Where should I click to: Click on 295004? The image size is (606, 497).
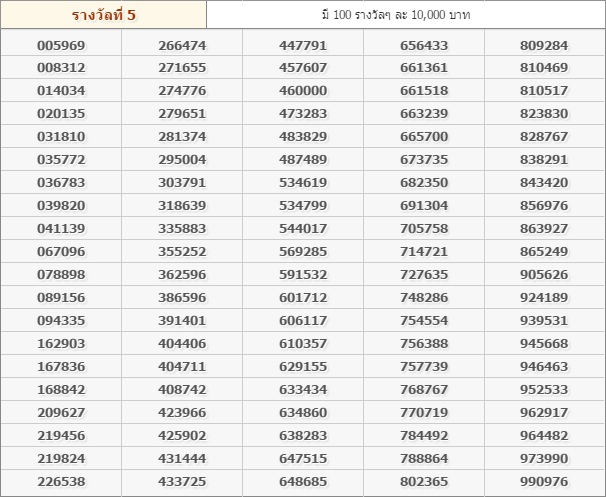[x=182, y=160]
